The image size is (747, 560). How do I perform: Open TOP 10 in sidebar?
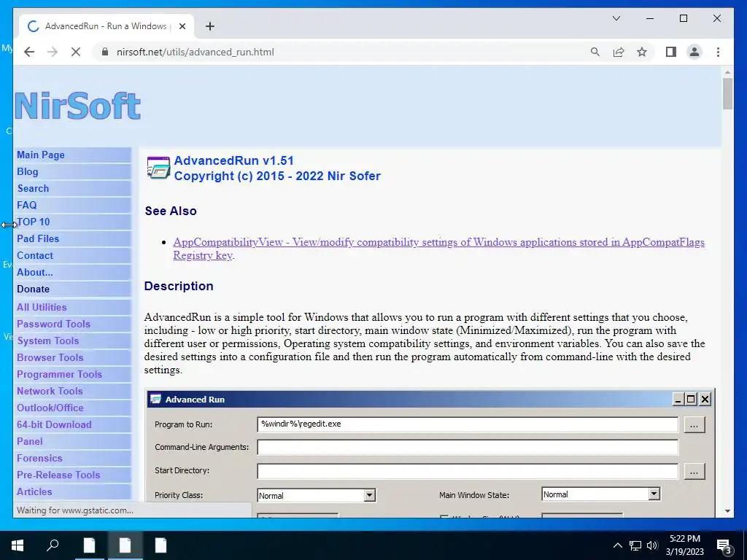pyautogui.click(x=34, y=222)
